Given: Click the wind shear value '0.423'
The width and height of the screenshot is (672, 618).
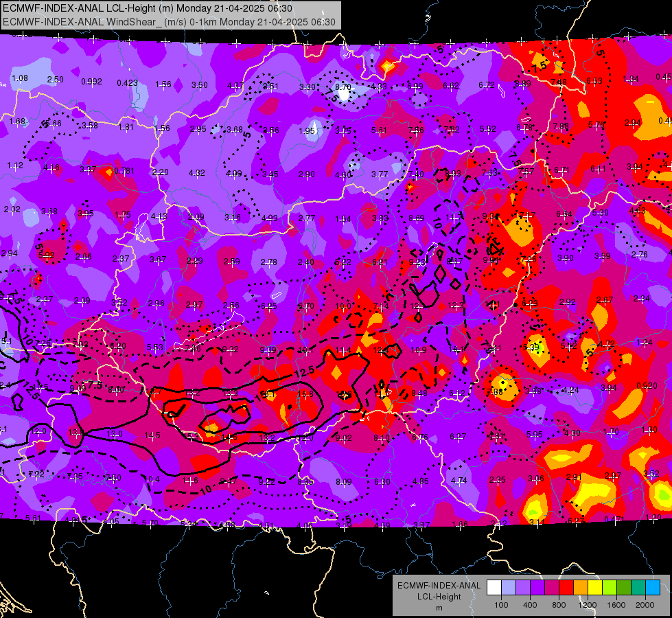Looking at the screenshot, I should pos(127,83).
